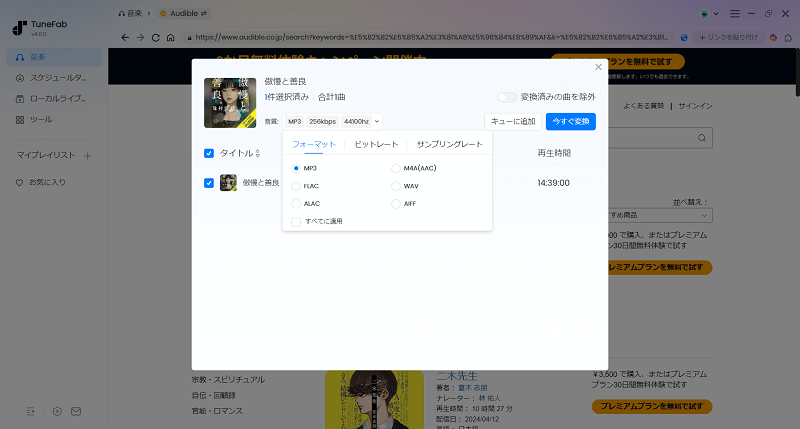Image resolution: width=800 pixels, height=429 pixels.
Task: Switch to the サンプリングレート tab
Action: pyautogui.click(x=449, y=144)
